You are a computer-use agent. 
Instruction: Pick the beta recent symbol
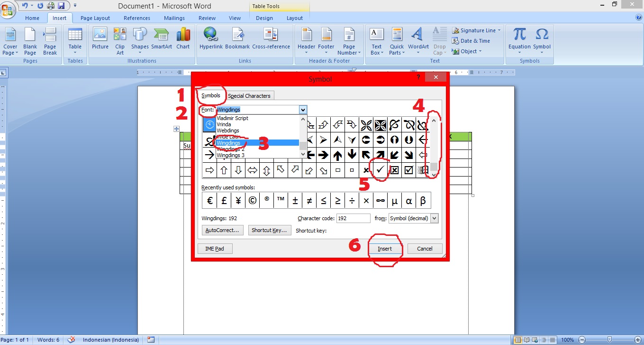[423, 200]
